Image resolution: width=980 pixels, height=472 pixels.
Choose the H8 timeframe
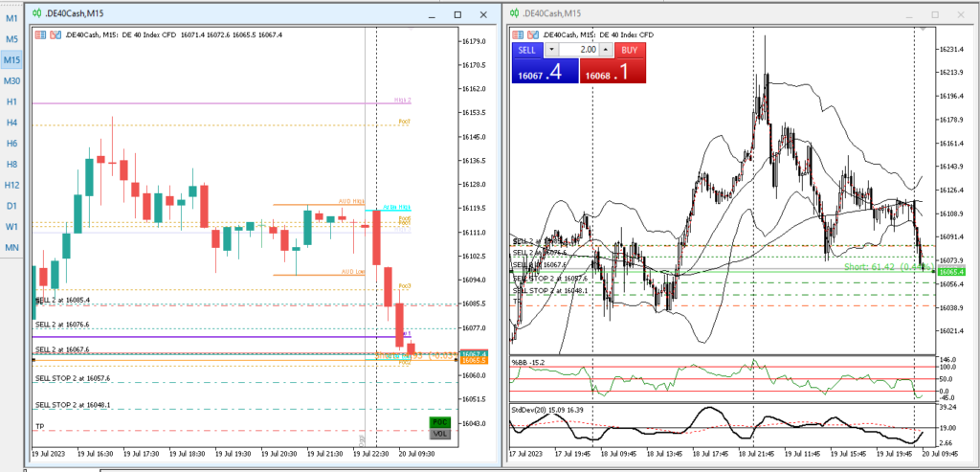11,165
